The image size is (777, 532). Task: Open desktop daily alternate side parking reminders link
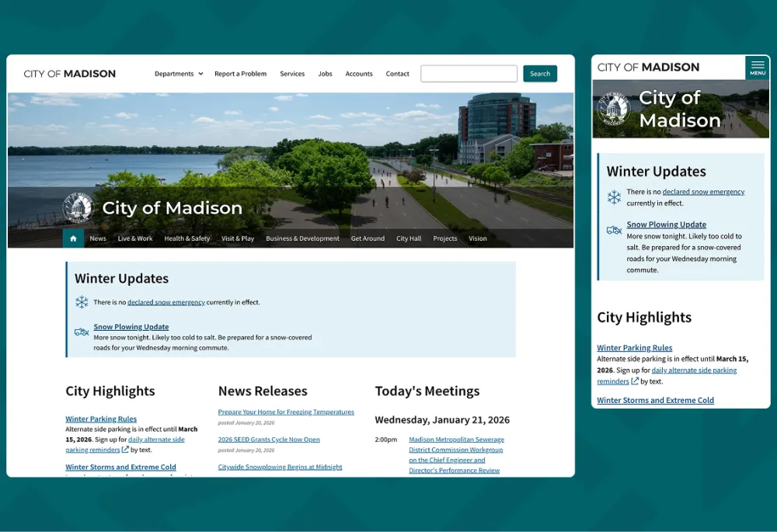125,444
